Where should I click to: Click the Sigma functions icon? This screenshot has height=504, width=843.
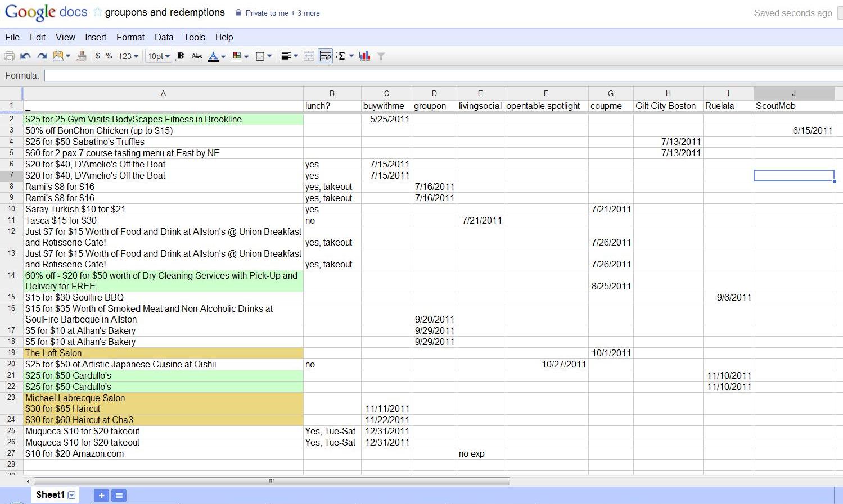click(x=341, y=56)
